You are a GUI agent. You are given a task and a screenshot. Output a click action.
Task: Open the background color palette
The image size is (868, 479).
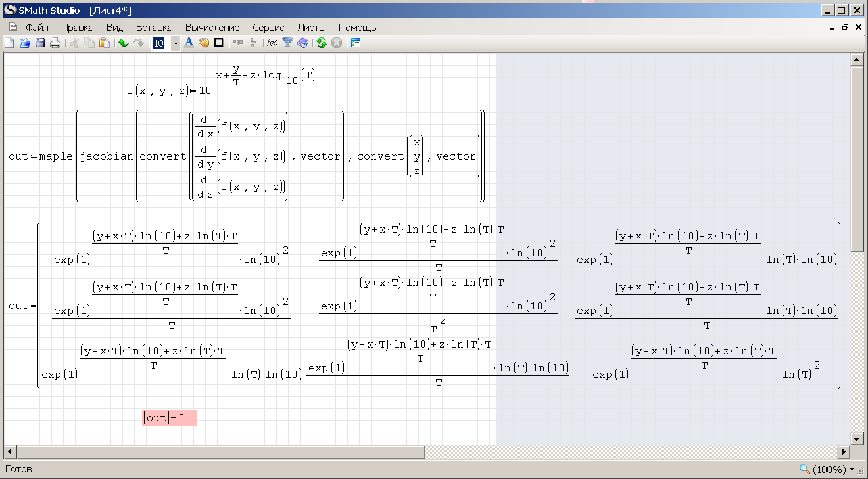pos(204,43)
